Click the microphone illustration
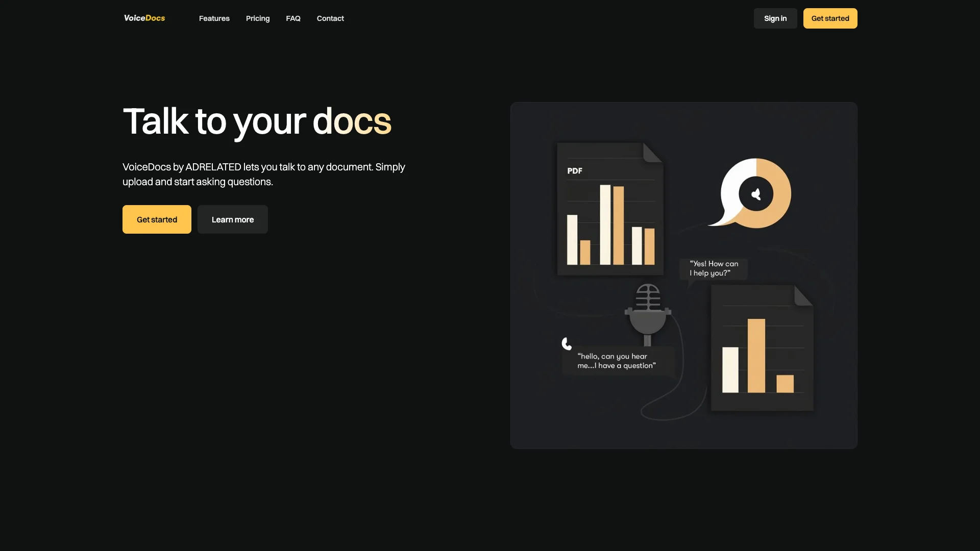Viewport: 980px width, 551px height. 647,311
